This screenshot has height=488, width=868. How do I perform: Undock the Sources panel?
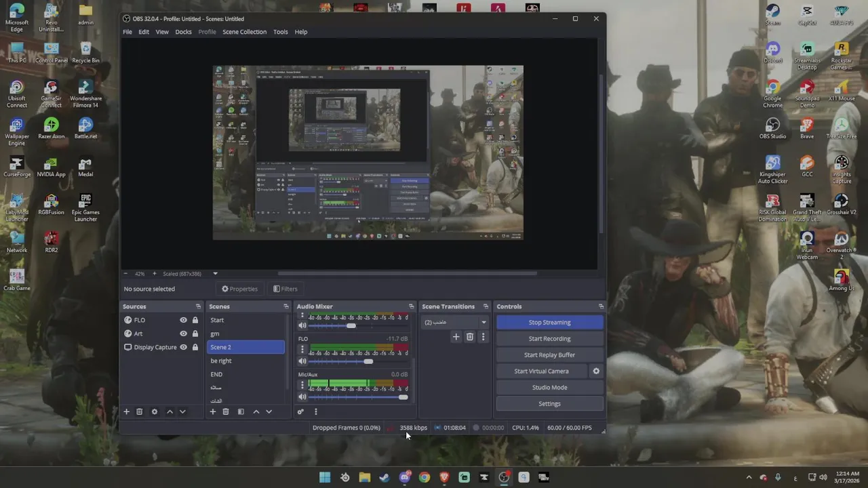[198, 306]
